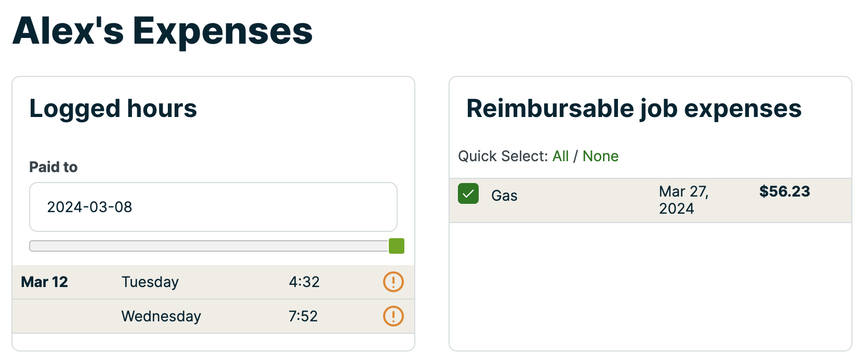Click Wednesday's 7:52 logged time
Screen dimensions: 868x364
(303, 316)
